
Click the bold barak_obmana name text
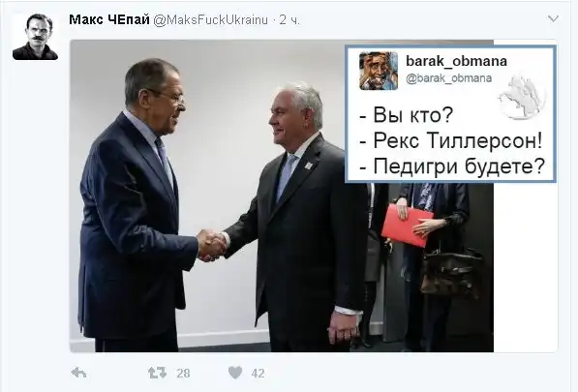456,61
